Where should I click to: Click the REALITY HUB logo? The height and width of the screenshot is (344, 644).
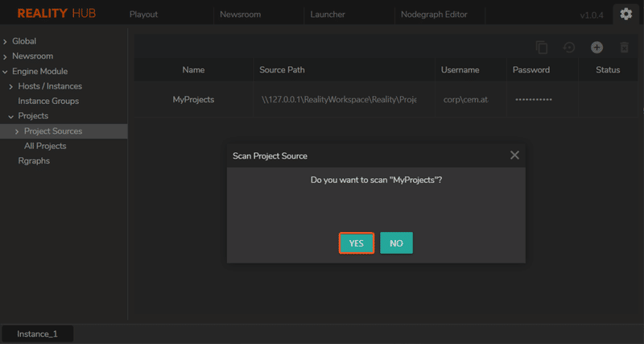[x=56, y=13]
